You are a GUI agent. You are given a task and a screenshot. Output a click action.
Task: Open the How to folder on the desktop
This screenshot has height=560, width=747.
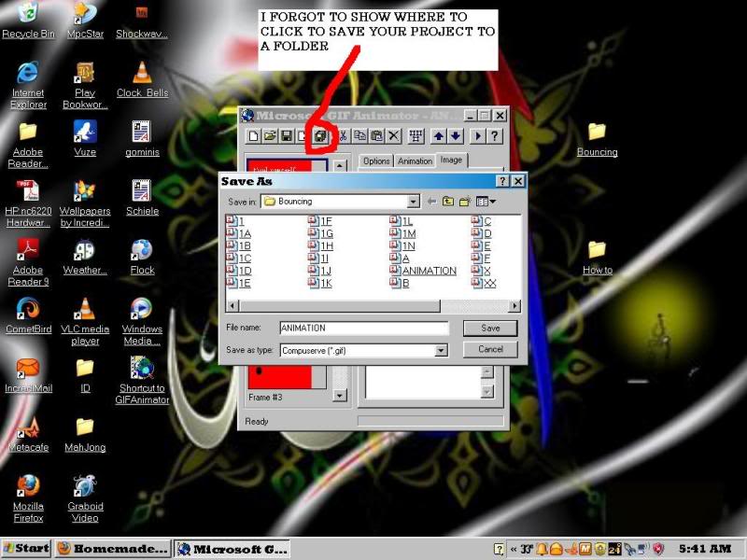(x=597, y=258)
